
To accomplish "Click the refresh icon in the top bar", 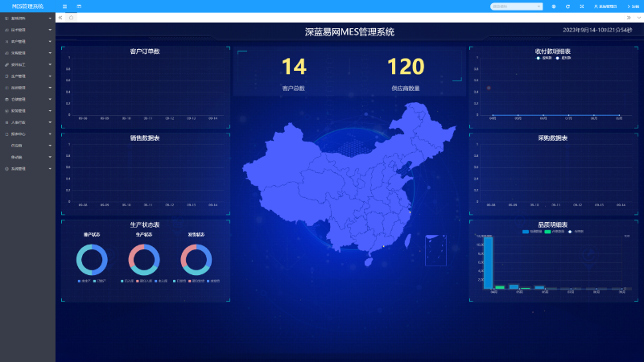I will 568,6.
